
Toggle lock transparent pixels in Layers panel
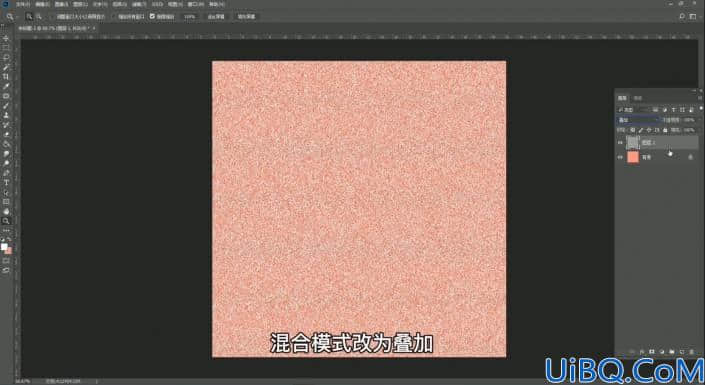click(633, 130)
